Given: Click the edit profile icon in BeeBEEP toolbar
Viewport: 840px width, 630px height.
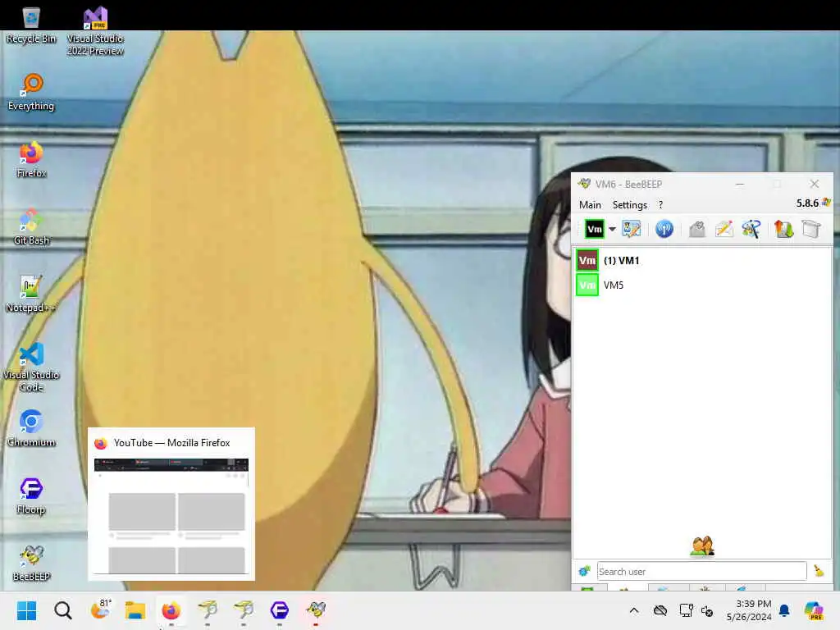Looking at the screenshot, I should (x=631, y=230).
